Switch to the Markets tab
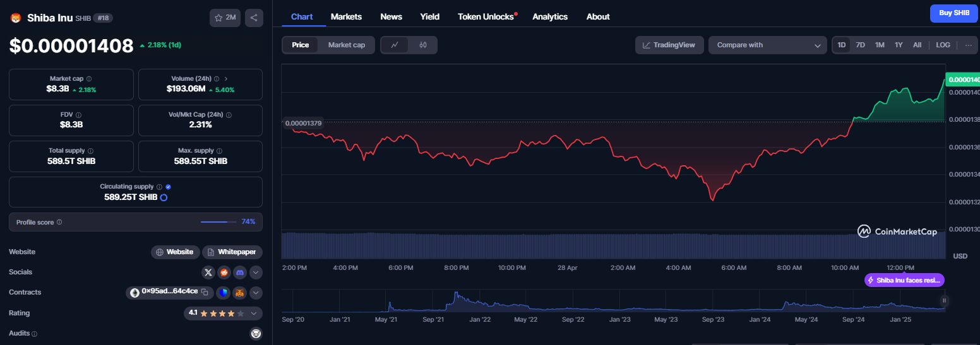 coord(346,16)
